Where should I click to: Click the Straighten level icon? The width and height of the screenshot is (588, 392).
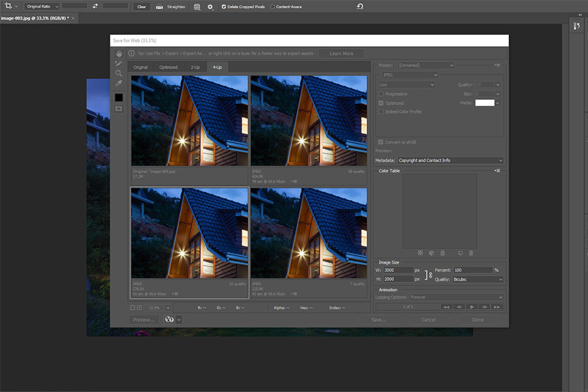coord(159,7)
